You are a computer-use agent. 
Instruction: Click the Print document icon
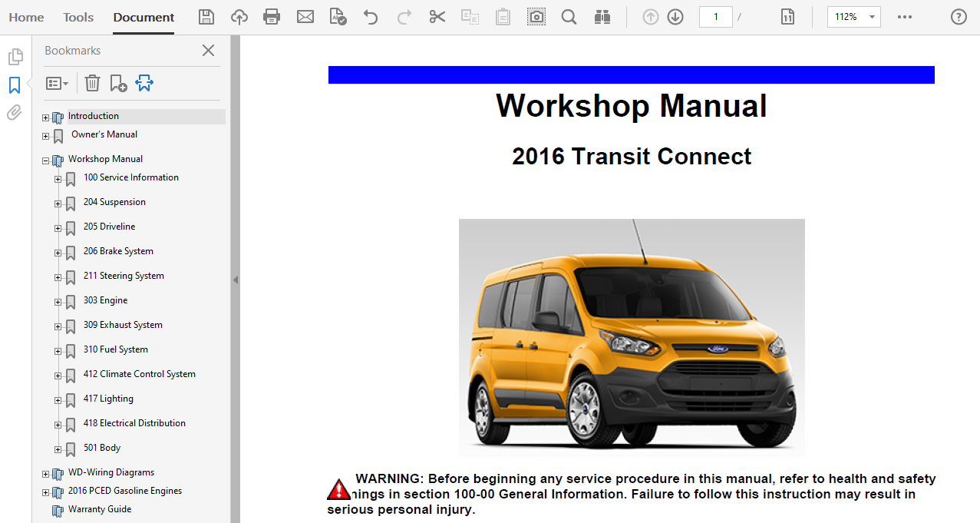click(x=272, y=17)
